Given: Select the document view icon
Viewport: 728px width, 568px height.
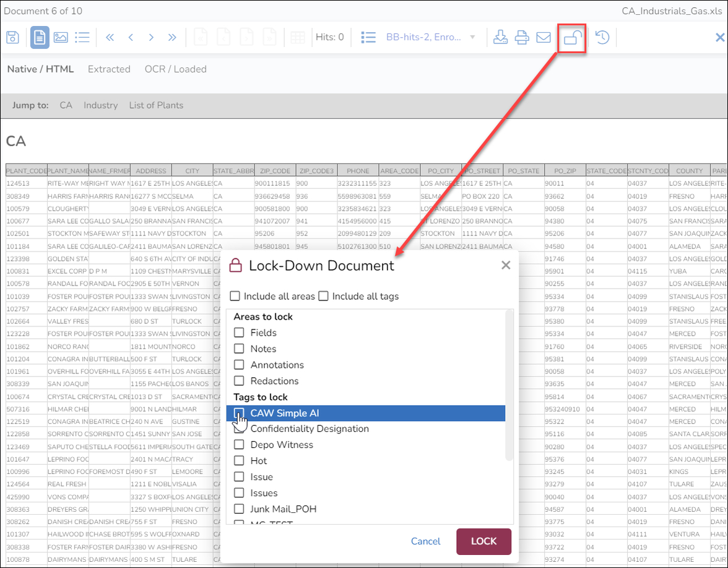Looking at the screenshot, I should pos(40,38).
